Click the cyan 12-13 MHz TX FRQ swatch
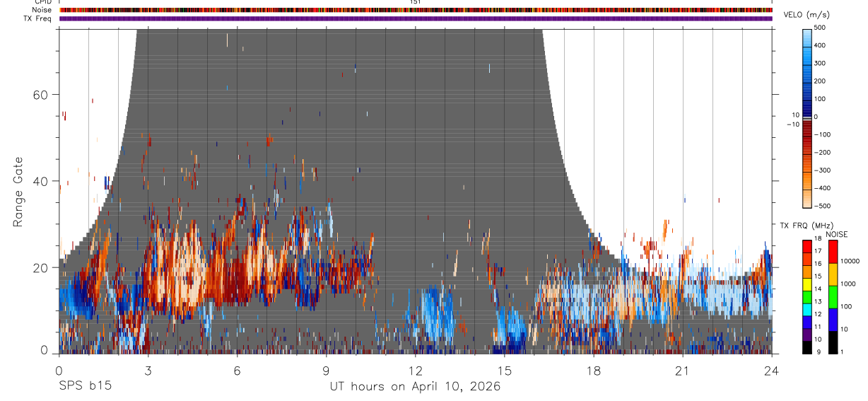Viewport: 868px width, 401px height. 807,308
